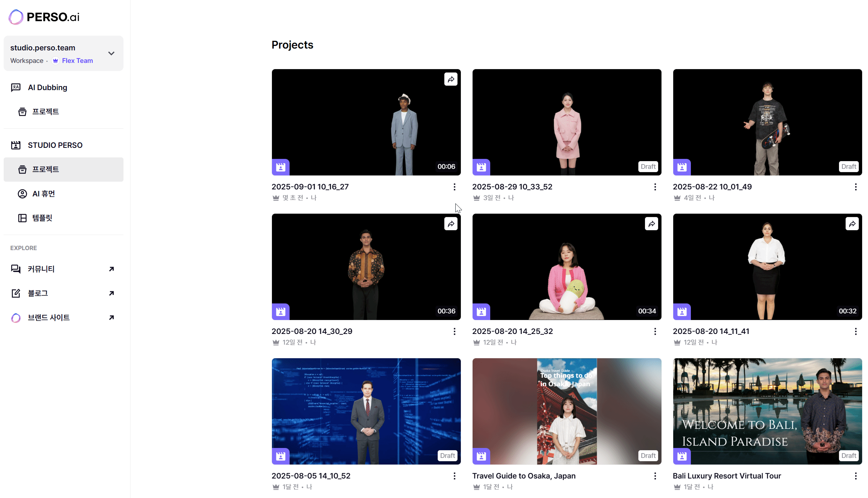Select 프로젝트 under AI Dubbing

[46, 112]
